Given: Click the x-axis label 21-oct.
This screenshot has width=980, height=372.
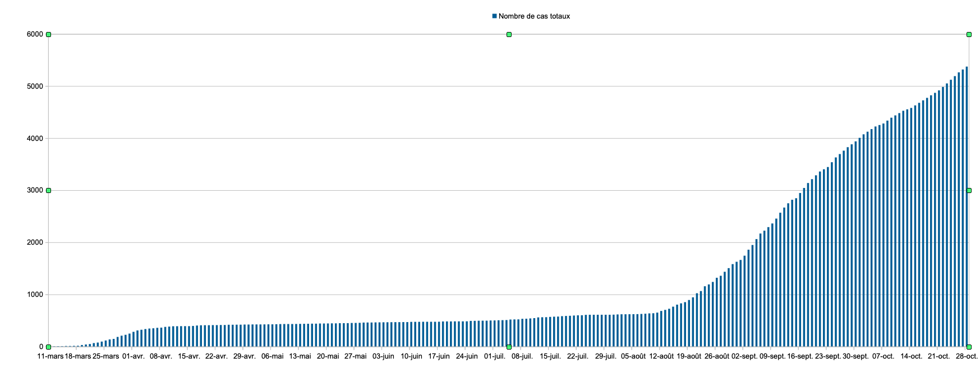Looking at the screenshot, I should (939, 356).
